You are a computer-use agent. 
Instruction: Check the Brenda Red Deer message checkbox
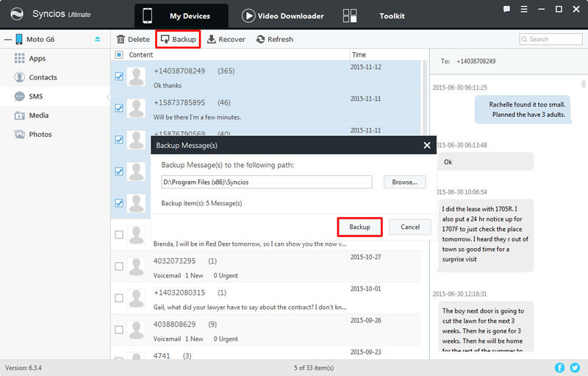click(x=119, y=235)
